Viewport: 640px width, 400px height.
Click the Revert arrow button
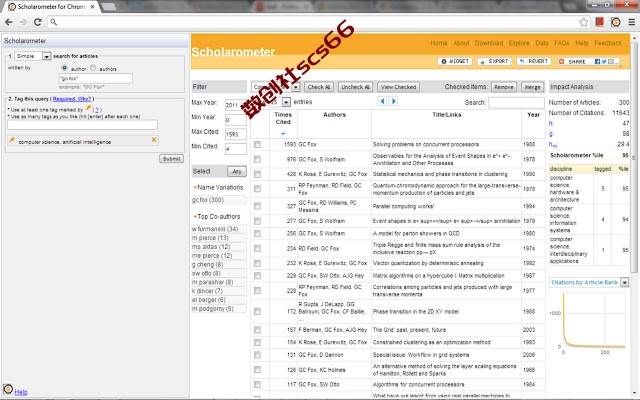coord(534,61)
